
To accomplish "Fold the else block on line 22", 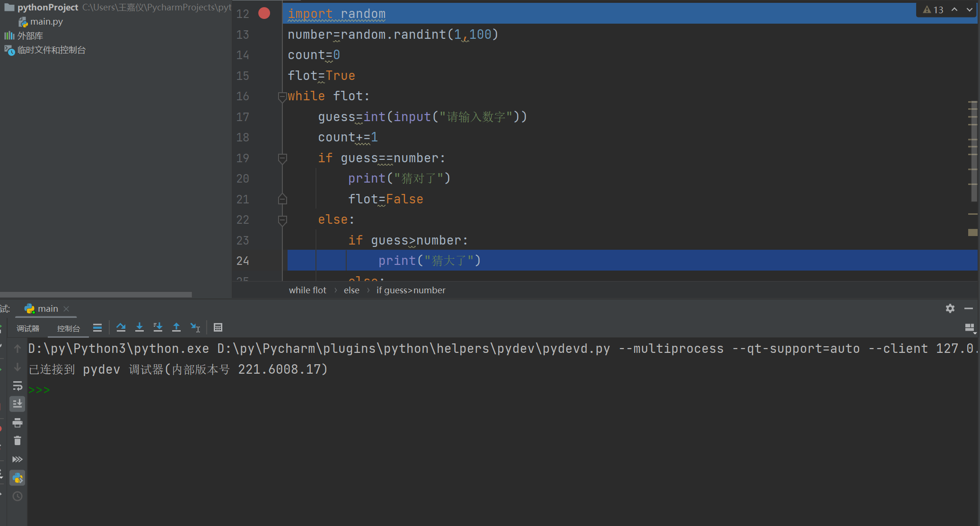I will (282, 220).
